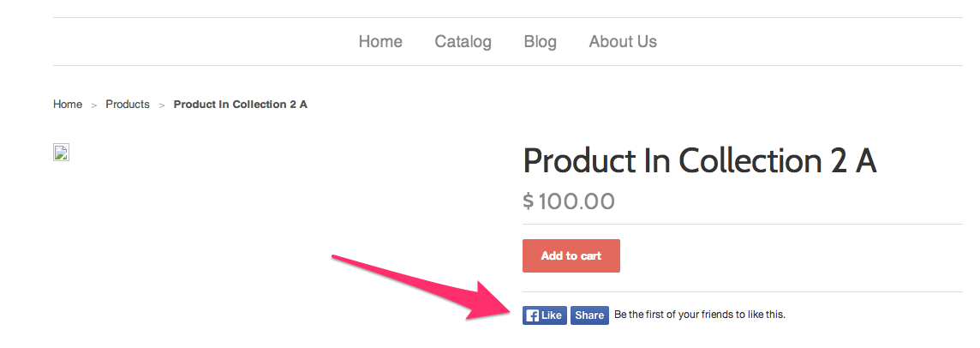Image resolution: width=980 pixels, height=348 pixels.
Task: Click the breadcrumb separator arrow after Products
Action: (x=161, y=105)
